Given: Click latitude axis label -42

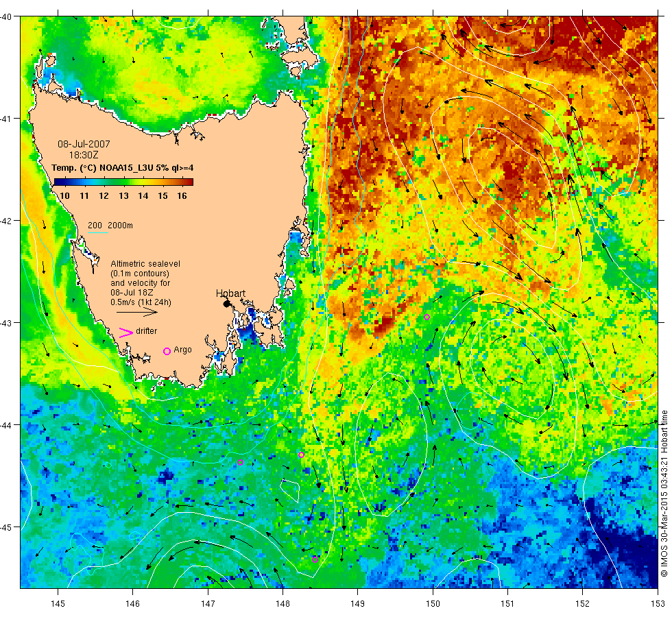Looking at the screenshot, I should point(5,221).
